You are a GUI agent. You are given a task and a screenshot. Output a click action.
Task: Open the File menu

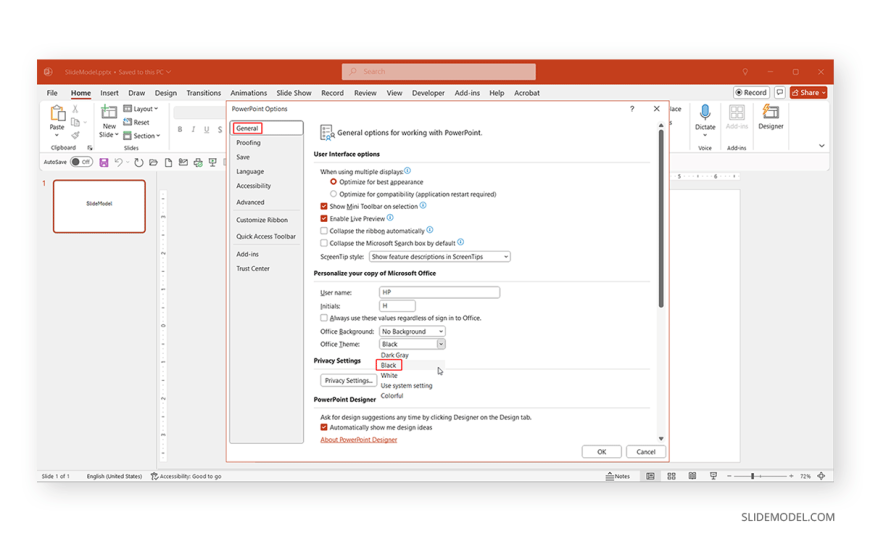click(x=52, y=93)
